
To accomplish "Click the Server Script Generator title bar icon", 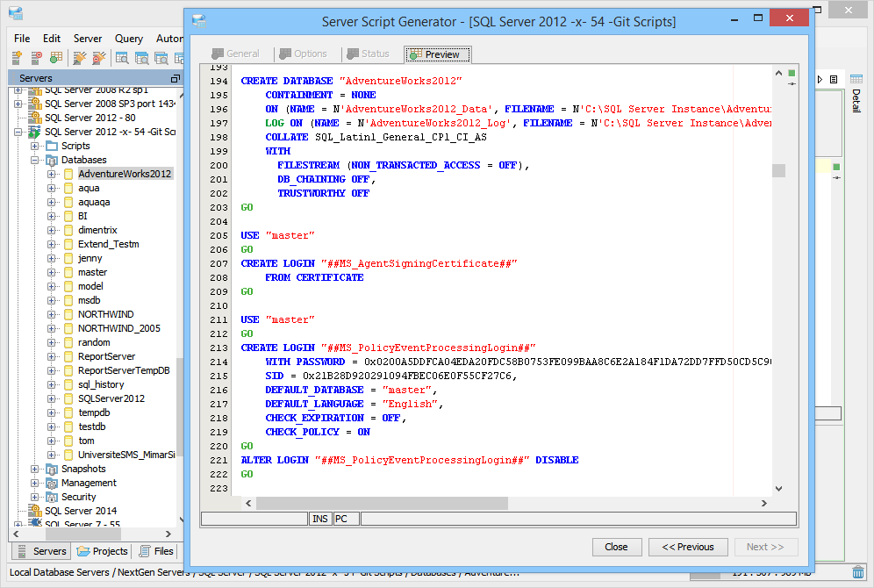I will point(199,21).
